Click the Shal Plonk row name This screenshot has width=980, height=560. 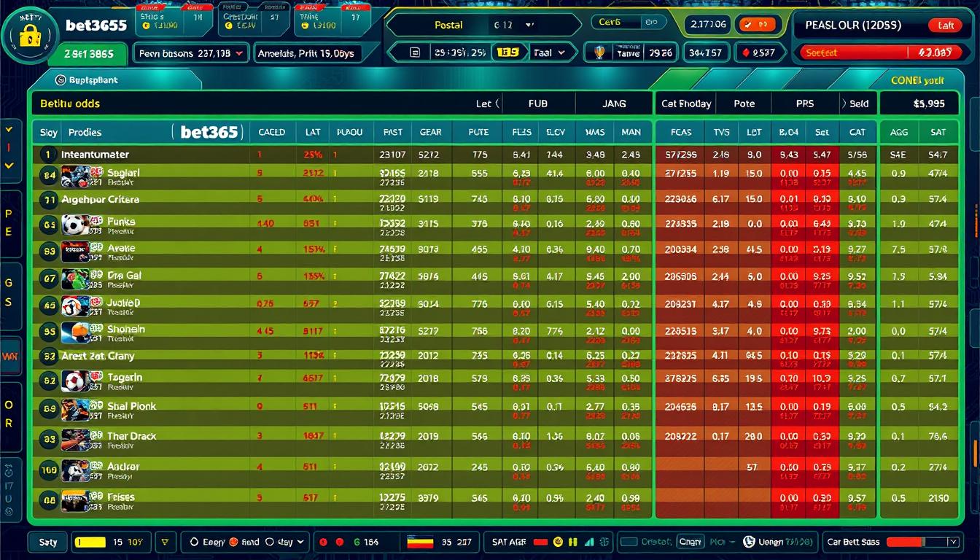point(132,406)
